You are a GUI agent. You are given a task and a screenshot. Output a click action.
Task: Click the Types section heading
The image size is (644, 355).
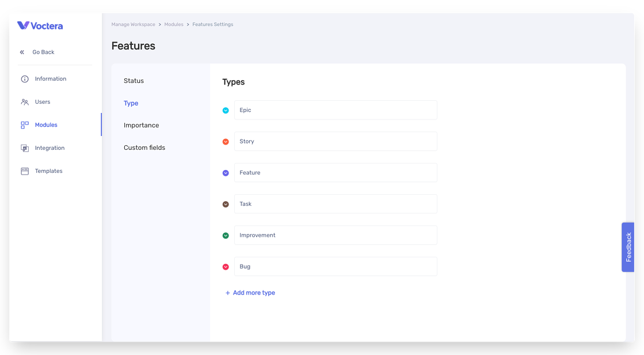click(x=233, y=82)
